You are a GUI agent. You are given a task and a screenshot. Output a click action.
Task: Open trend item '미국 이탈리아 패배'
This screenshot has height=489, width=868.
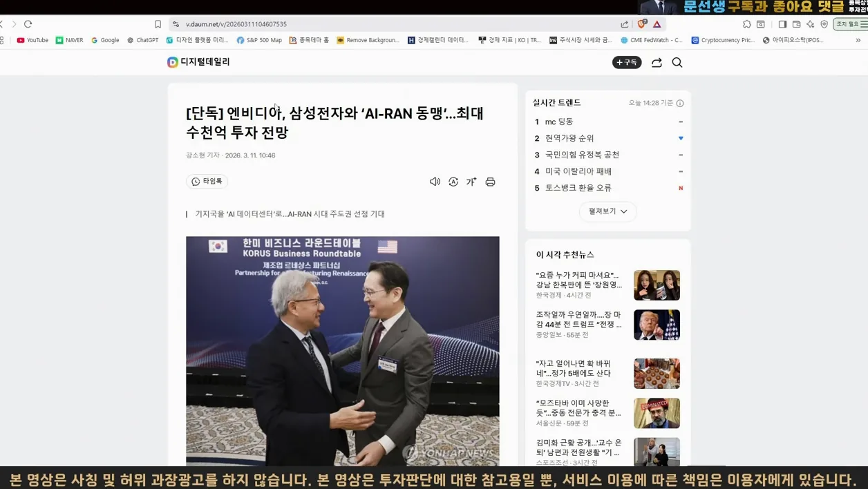click(578, 171)
